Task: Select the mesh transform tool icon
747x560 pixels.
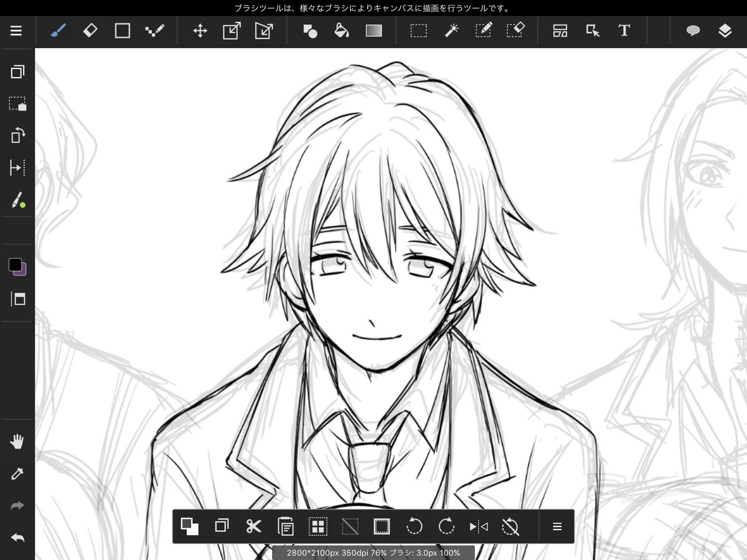Action: (264, 30)
